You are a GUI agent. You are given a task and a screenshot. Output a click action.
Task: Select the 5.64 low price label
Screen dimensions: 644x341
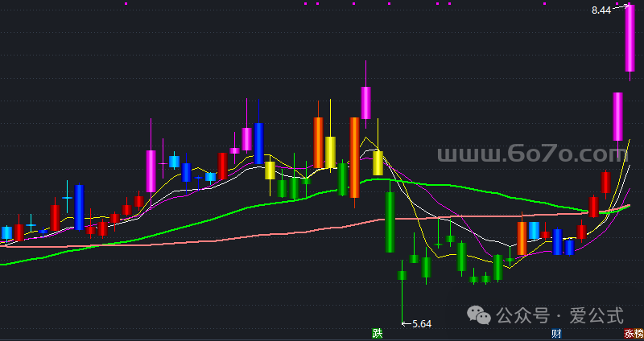coord(422,324)
